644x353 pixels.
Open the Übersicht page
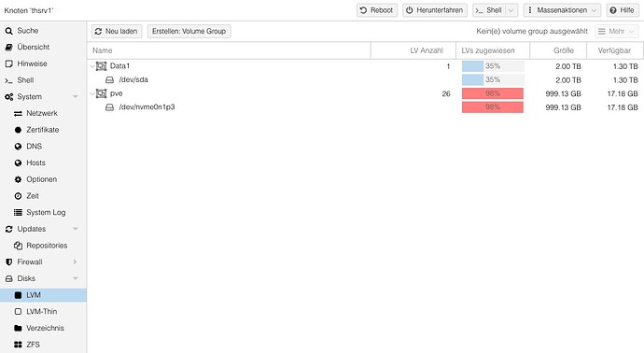pyautogui.click(x=43, y=48)
